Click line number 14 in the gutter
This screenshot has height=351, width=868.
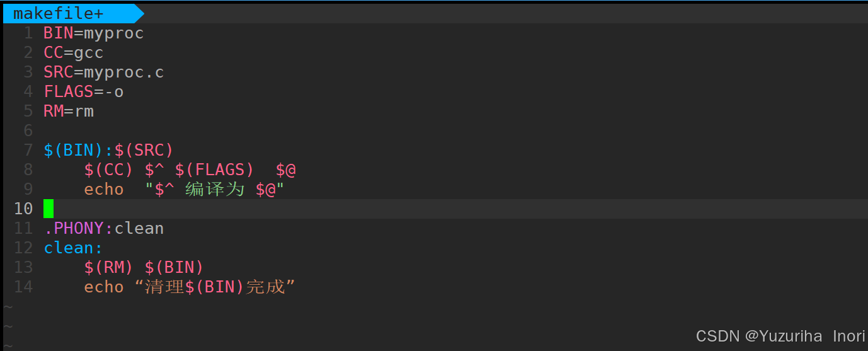point(23,287)
